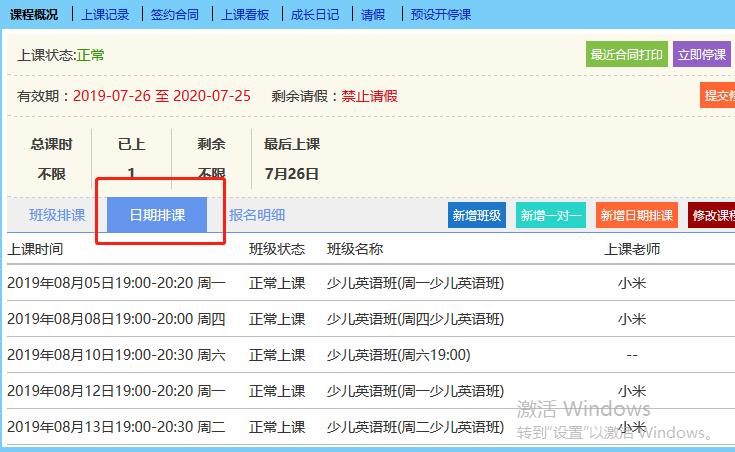The image size is (735, 452).
Task: Click the orange 新增日期排课 button
Action: pos(636,215)
